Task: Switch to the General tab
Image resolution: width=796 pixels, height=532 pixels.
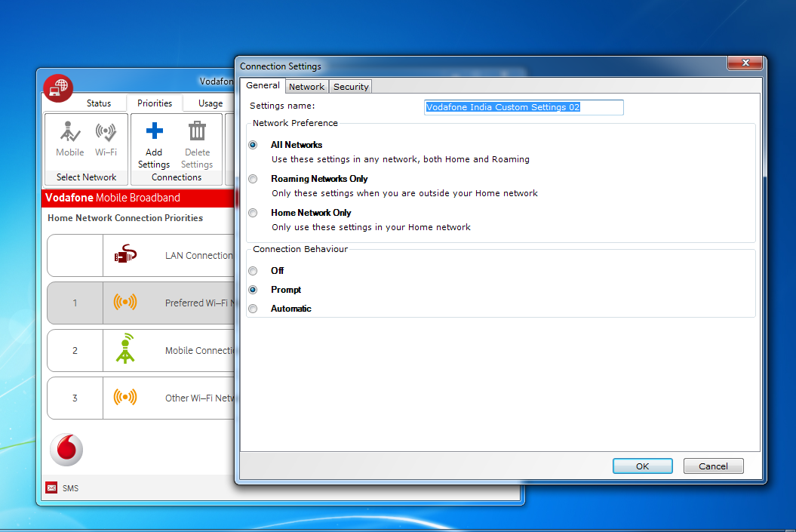Action: (263, 86)
